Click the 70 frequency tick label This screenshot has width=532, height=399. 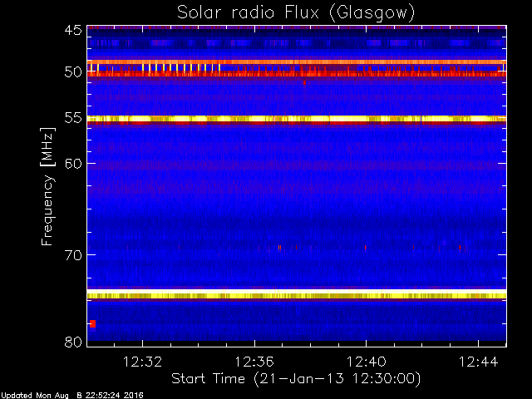73,255
